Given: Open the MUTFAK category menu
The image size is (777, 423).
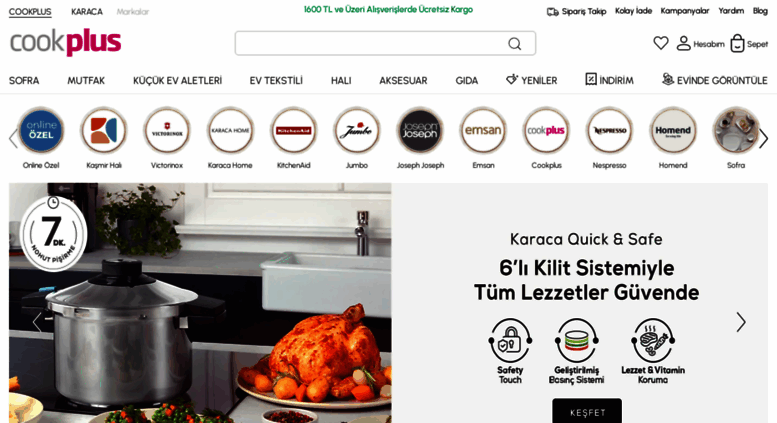Looking at the screenshot, I should (86, 80).
